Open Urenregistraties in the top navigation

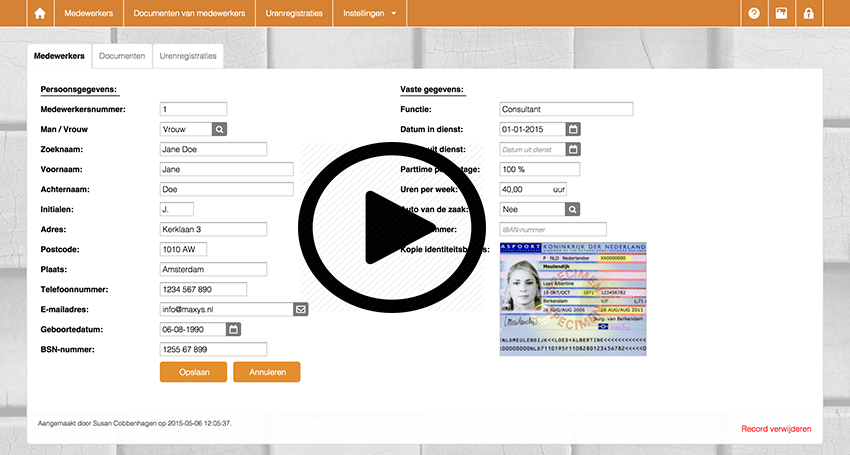(294, 13)
